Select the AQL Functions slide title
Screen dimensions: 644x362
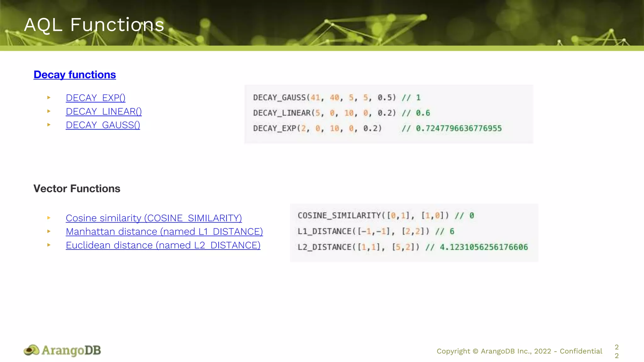coord(94,25)
